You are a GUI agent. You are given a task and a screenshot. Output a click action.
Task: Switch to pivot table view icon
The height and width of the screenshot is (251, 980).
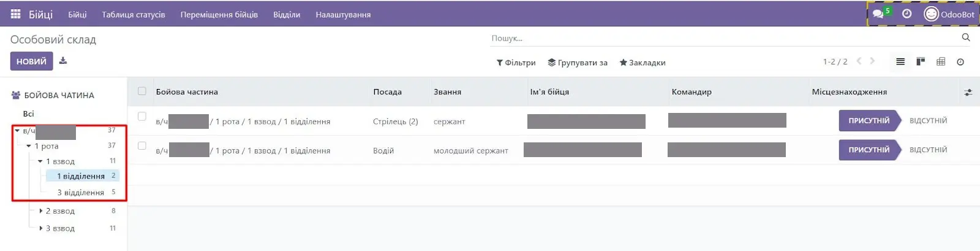click(x=941, y=61)
